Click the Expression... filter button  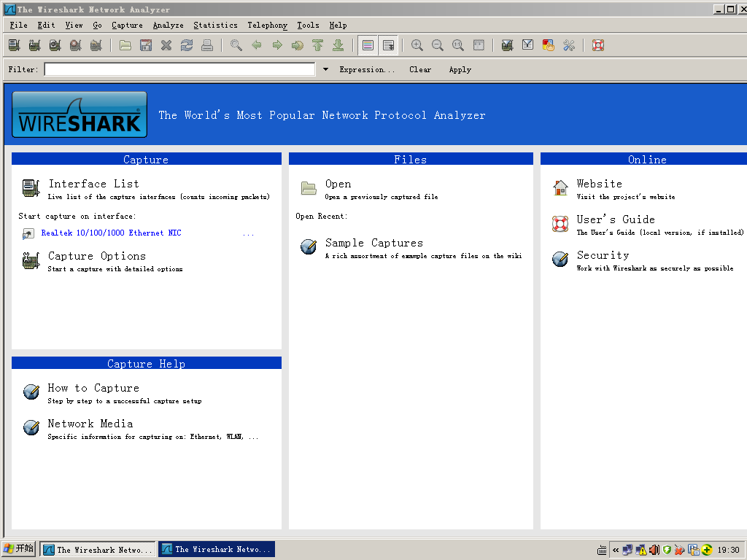(x=367, y=69)
